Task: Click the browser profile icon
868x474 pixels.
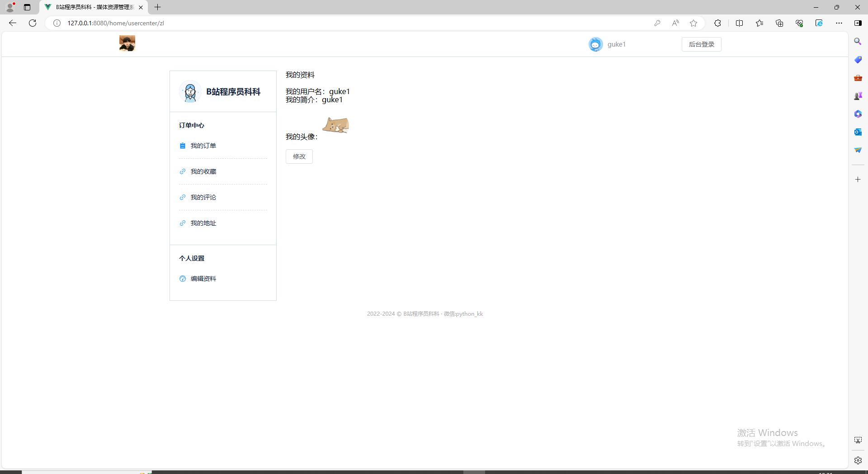Action: coord(10,7)
